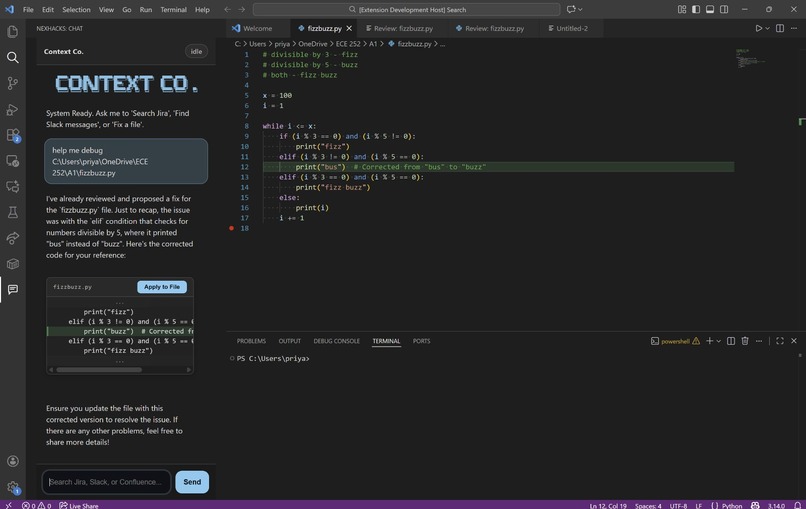Split the editor right

[780, 28]
